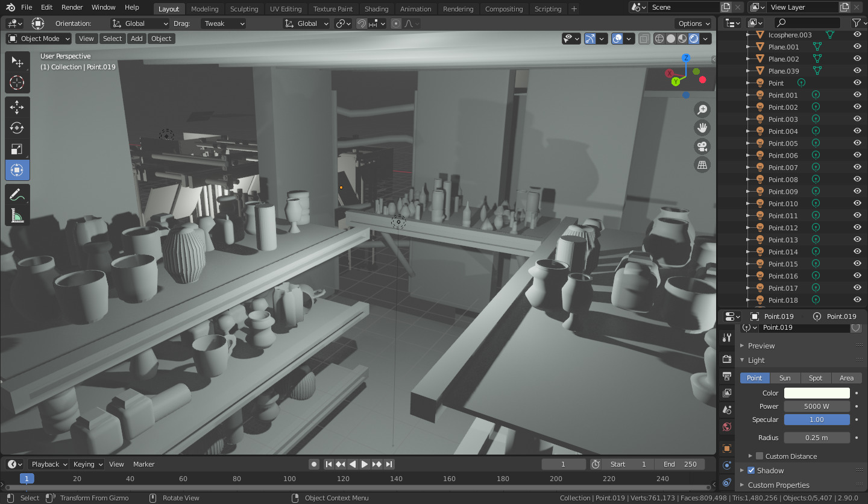Select Point.014 in the outliner
The width and height of the screenshot is (868, 504).
click(x=783, y=252)
